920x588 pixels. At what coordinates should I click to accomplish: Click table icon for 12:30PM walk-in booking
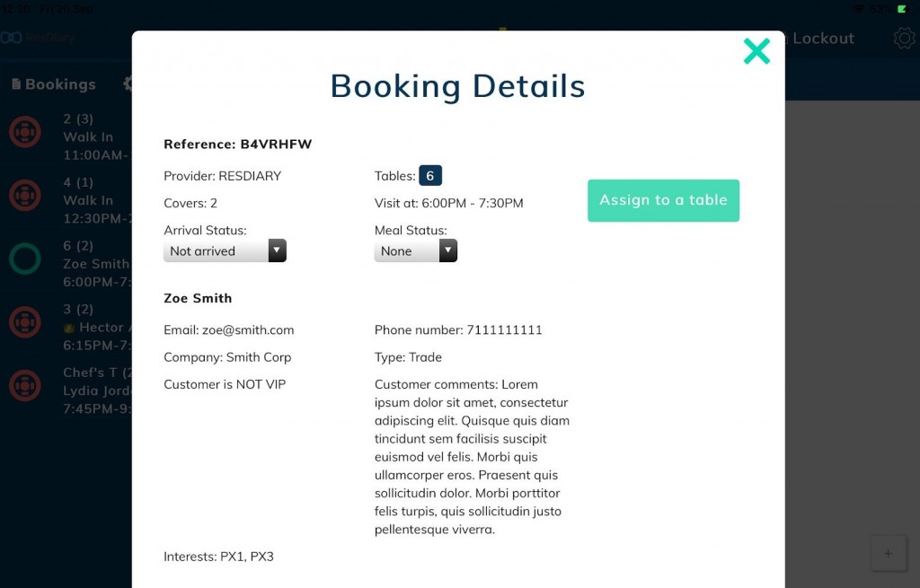click(x=25, y=196)
